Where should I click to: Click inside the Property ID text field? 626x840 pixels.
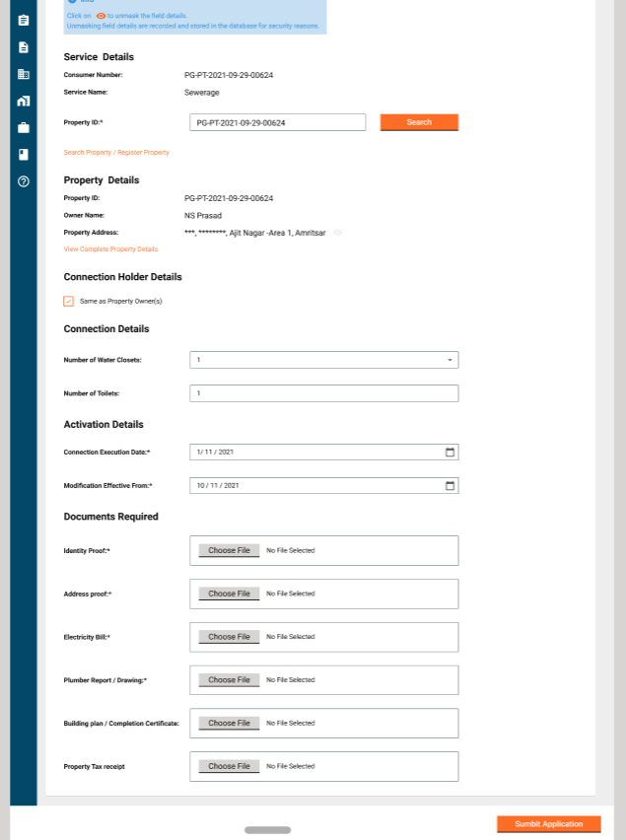coord(277,122)
